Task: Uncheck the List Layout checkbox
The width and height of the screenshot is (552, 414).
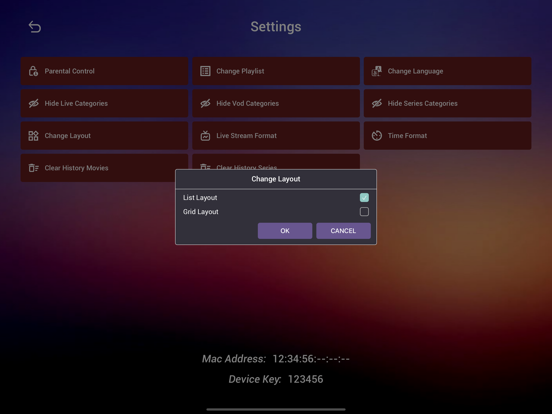Action: [x=364, y=197]
